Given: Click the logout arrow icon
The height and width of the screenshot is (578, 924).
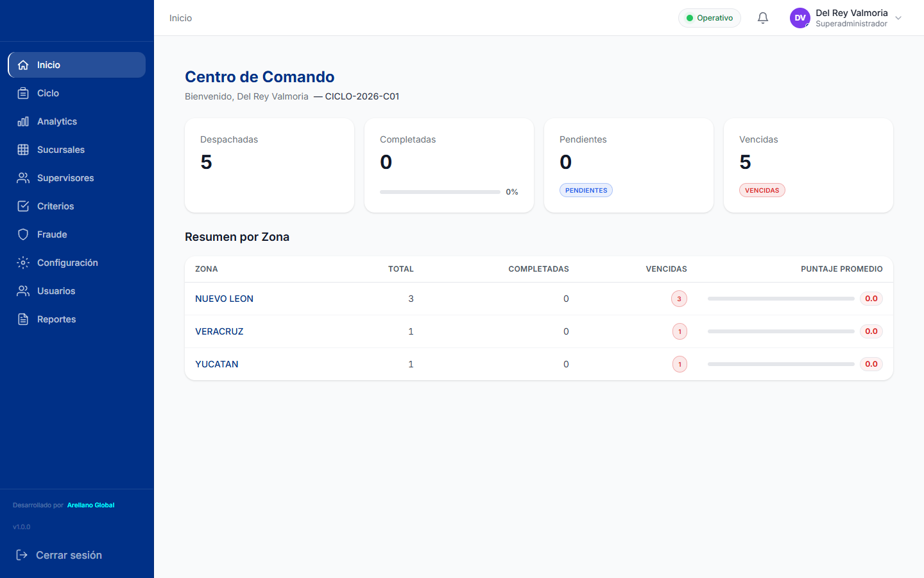Looking at the screenshot, I should coord(22,555).
